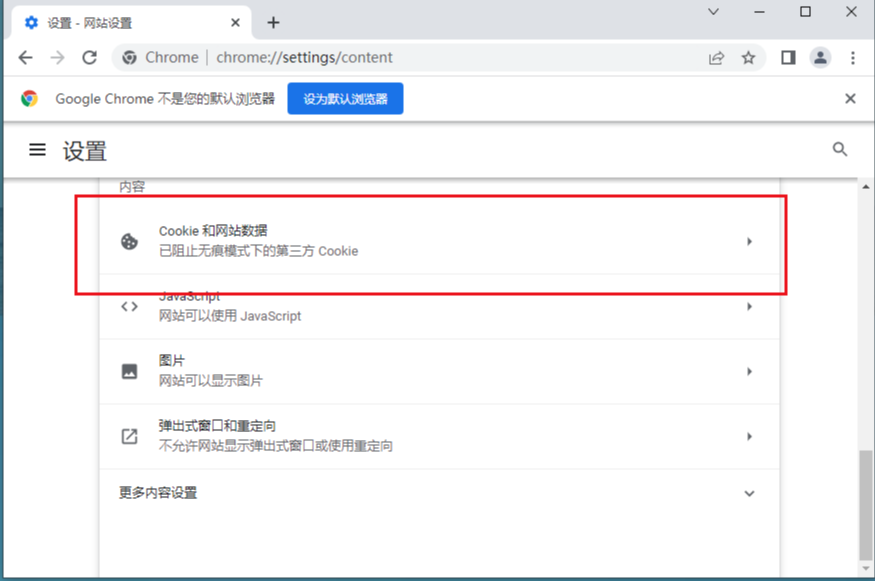Click the JavaScript code brackets icon
875x581 pixels.
pyautogui.click(x=129, y=306)
